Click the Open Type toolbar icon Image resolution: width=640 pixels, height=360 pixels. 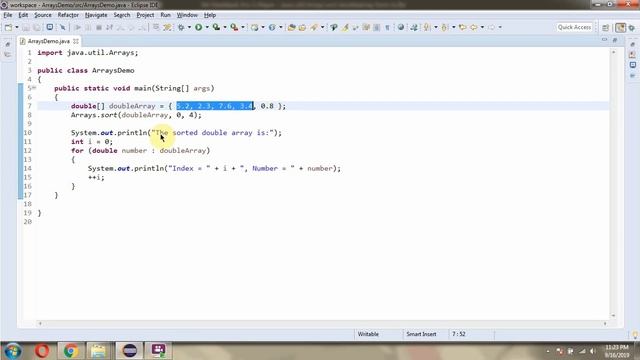(291, 27)
